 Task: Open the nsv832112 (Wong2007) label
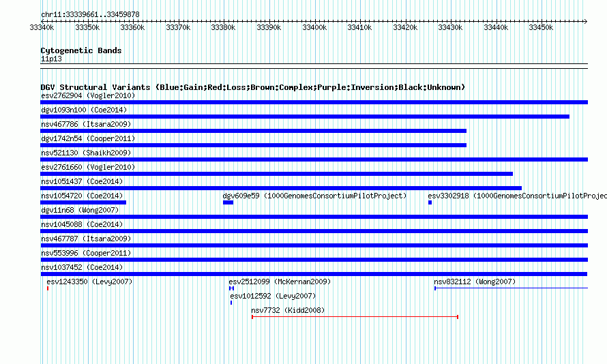475,282
